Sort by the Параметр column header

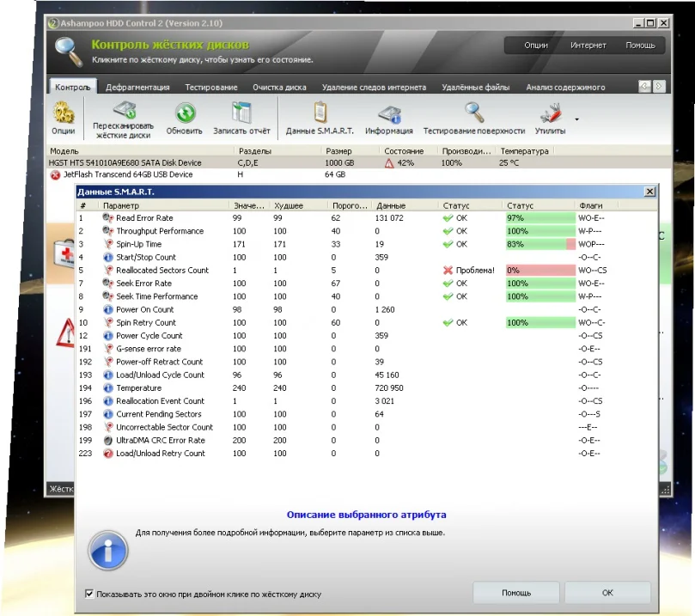click(164, 205)
